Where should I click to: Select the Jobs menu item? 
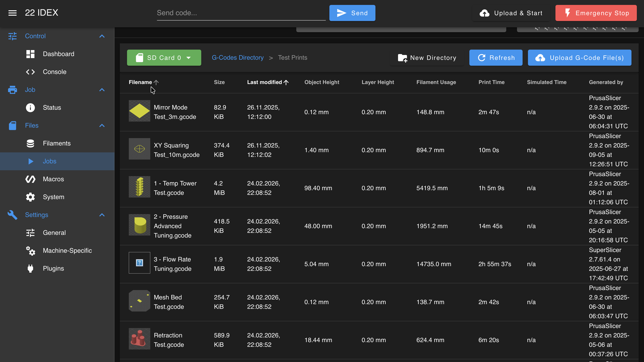coord(57,161)
